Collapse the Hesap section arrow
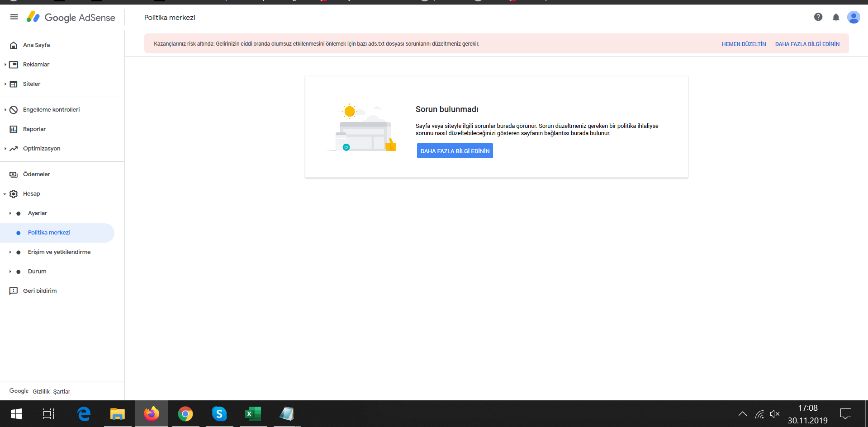868x427 pixels. coord(5,194)
